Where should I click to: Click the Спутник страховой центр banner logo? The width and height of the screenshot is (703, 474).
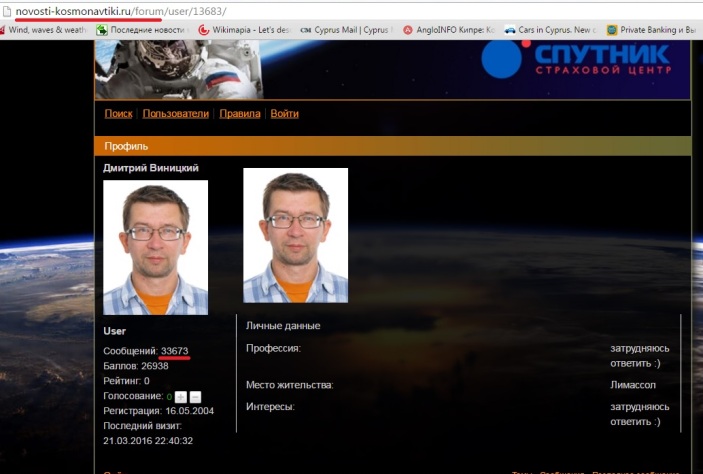577,59
